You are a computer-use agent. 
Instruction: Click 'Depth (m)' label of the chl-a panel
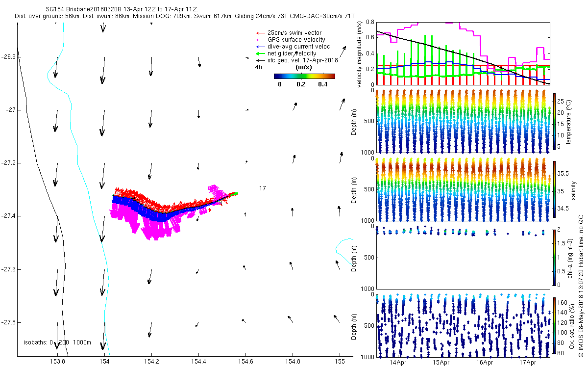[x=354, y=258]
